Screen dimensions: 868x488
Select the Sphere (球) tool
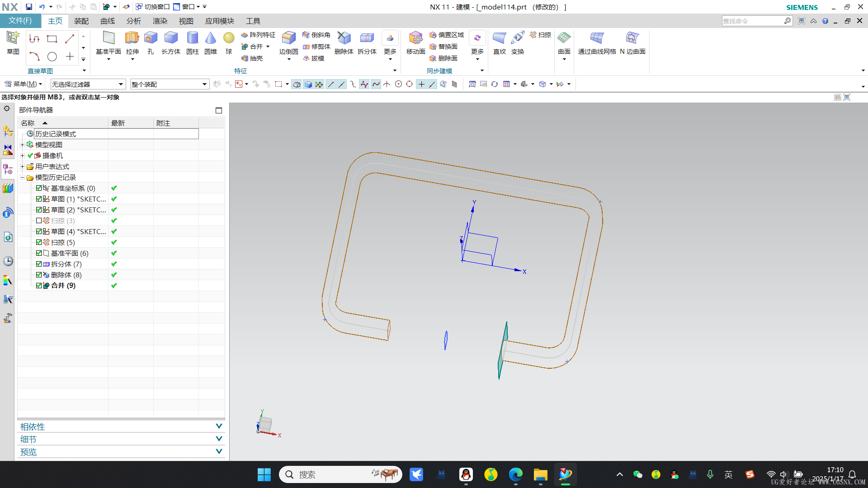click(229, 43)
